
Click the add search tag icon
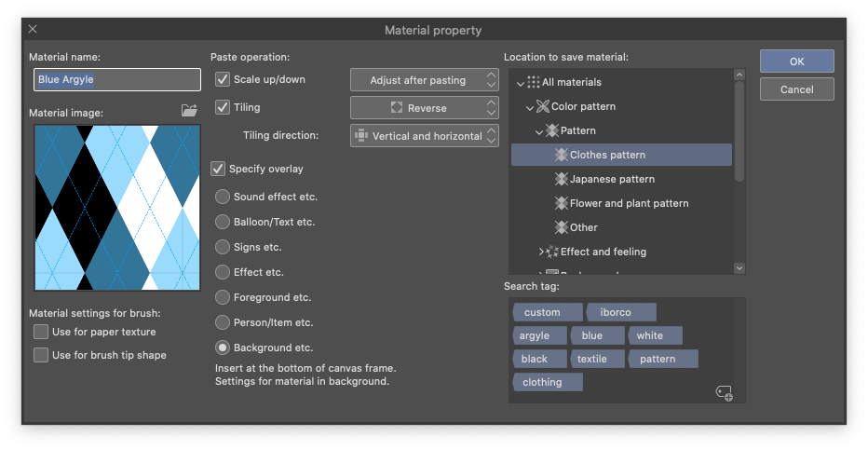[x=724, y=393]
